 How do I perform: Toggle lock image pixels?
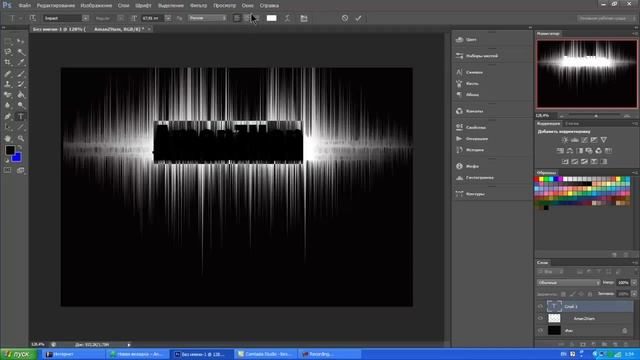pyautogui.click(x=572, y=294)
